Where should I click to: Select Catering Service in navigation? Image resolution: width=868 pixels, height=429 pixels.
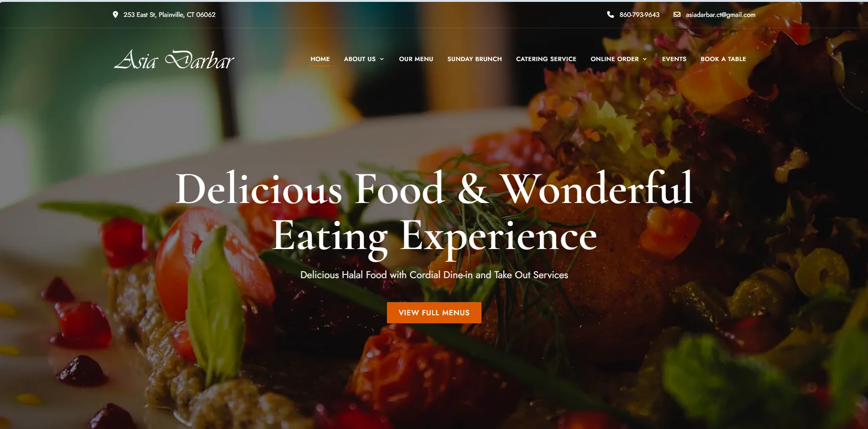click(x=546, y=59)
